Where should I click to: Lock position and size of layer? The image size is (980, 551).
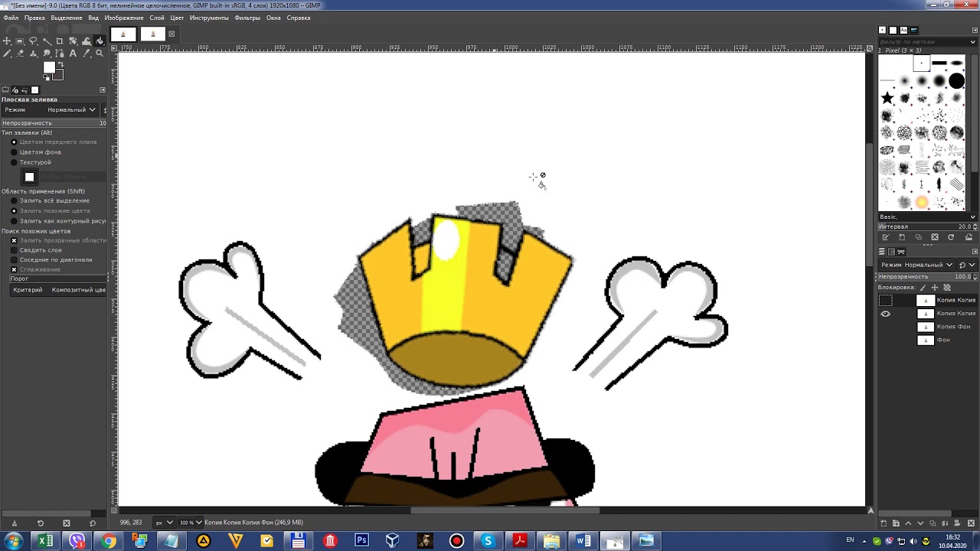pyautogui.click(x=935, y=288)
